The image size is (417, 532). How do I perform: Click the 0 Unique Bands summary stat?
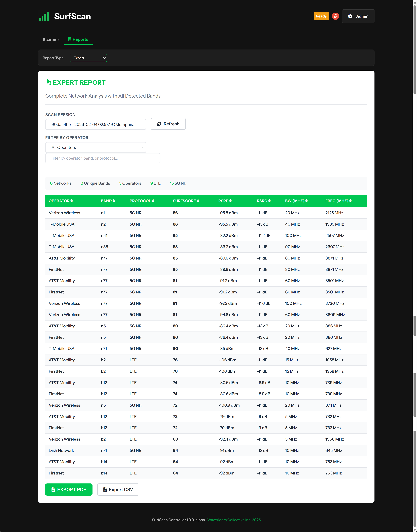[x=95, y=183]
